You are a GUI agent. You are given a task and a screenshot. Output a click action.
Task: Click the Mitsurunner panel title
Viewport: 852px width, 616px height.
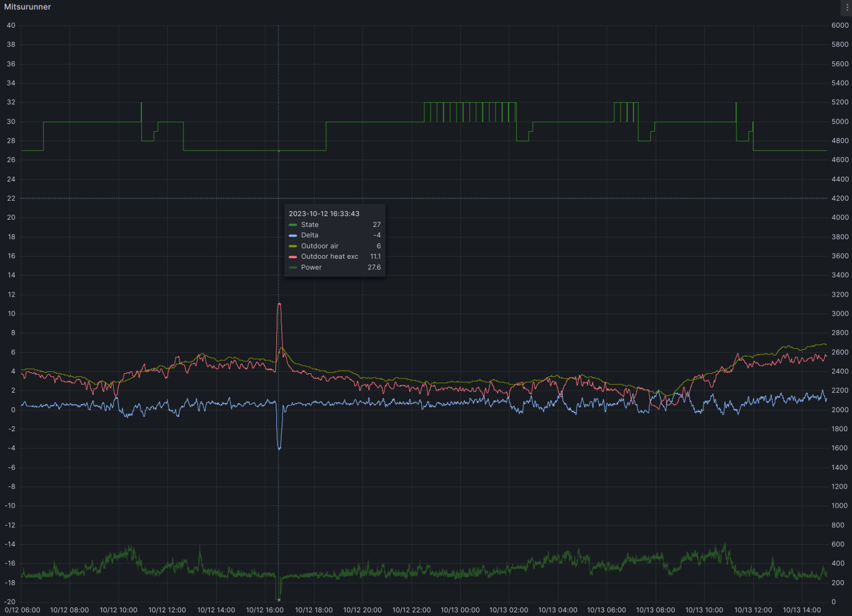point(28,7)
